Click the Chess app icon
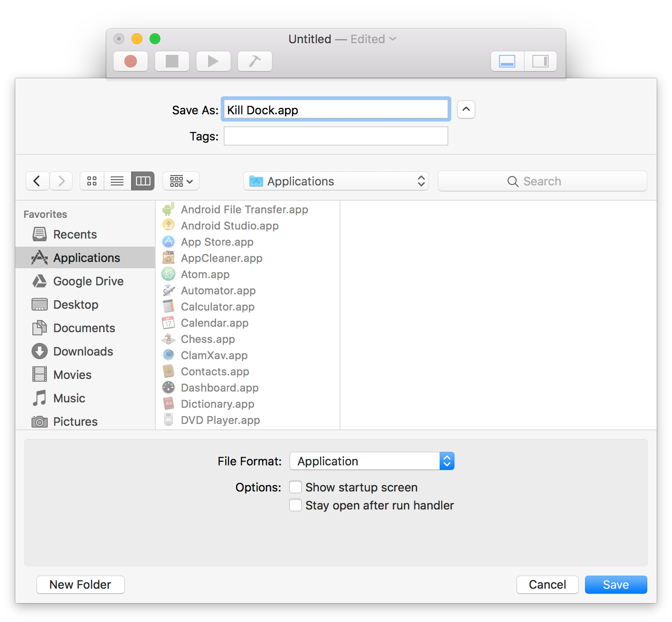This screenshot has width=672, height=622. coord(168,339)
